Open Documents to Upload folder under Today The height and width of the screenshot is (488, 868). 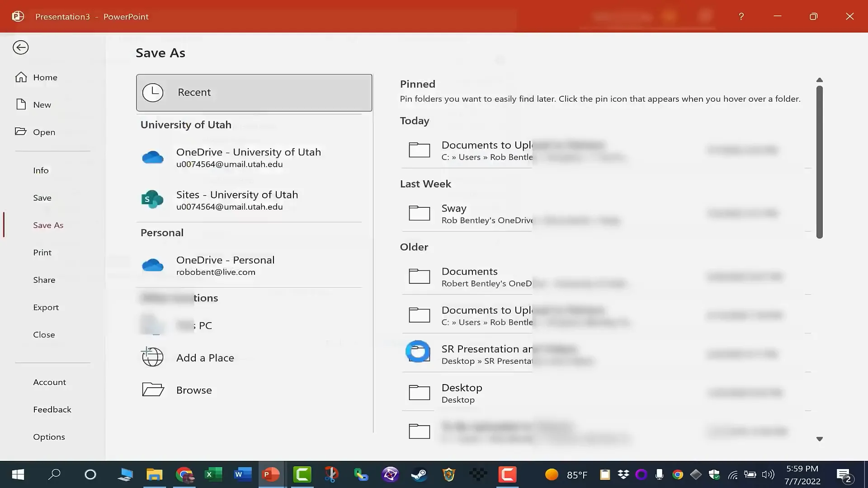point(606,150)
